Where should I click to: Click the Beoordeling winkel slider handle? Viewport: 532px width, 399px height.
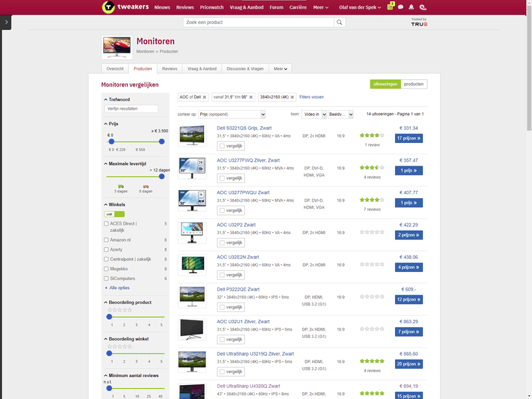[x=109, y=353]
